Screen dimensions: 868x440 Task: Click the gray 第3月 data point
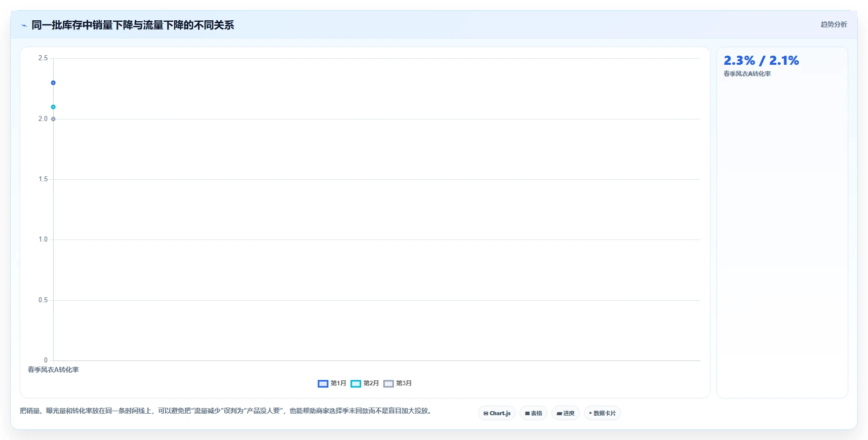tap(53, 119)
